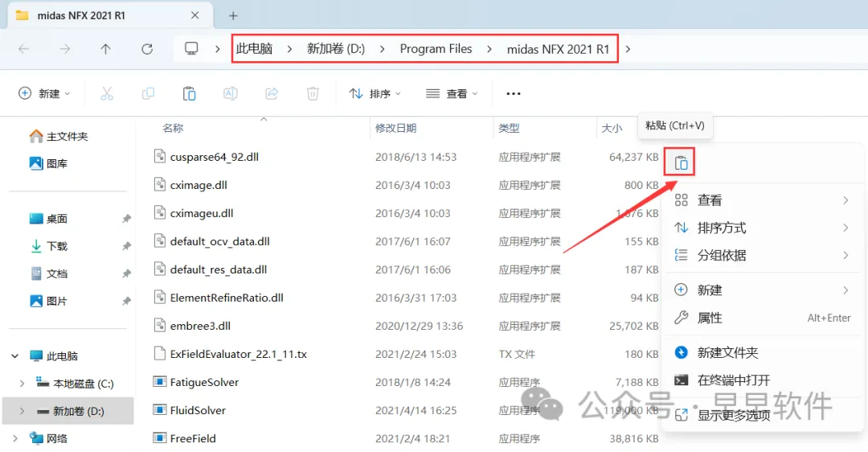Expand chevron after Program Files breadcrumb
The height and width of the screenshot is (452, 868).
click(x=489, y=49)
